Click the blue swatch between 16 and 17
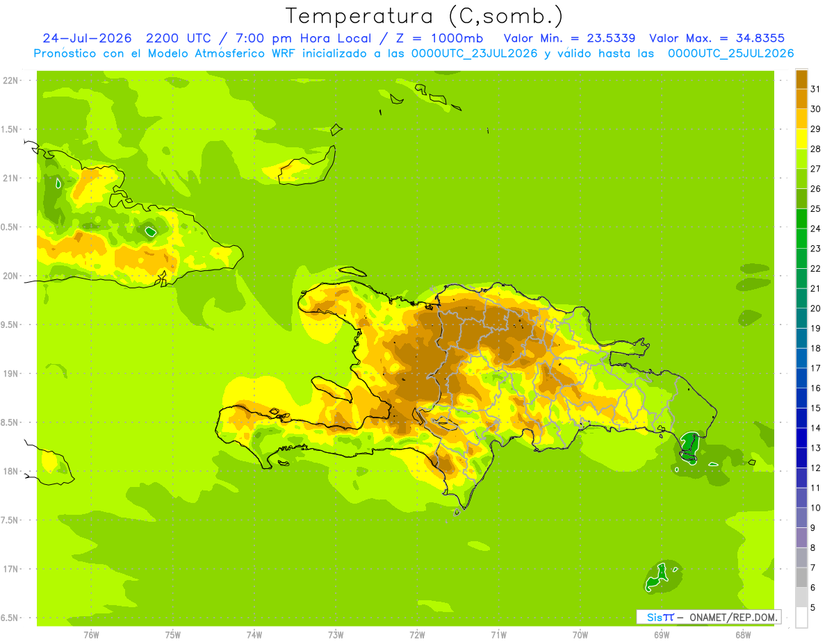The height and width of the screenshot is (644, 834). point(801,378)
